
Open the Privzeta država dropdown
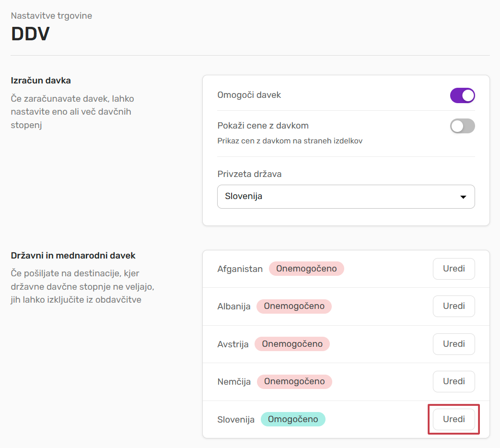click(x=346, y=197)
